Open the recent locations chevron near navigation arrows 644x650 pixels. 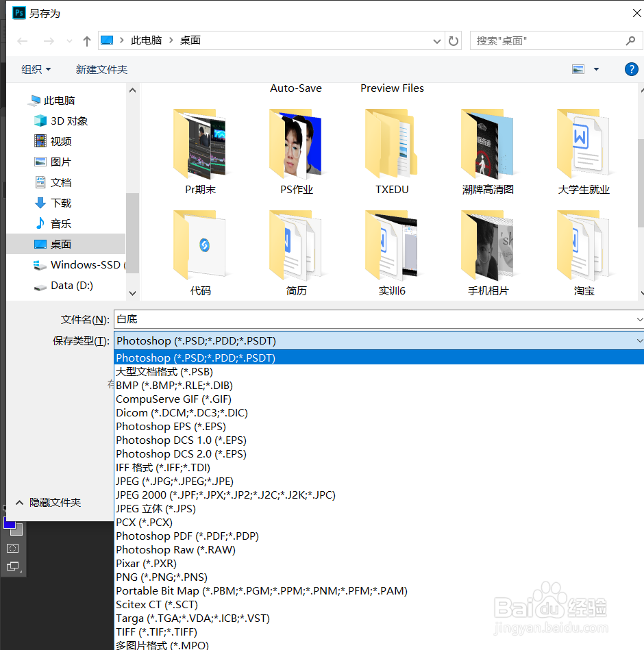point(69,41)
